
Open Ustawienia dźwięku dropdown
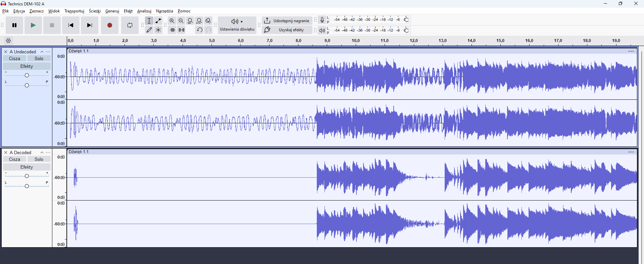237,25
